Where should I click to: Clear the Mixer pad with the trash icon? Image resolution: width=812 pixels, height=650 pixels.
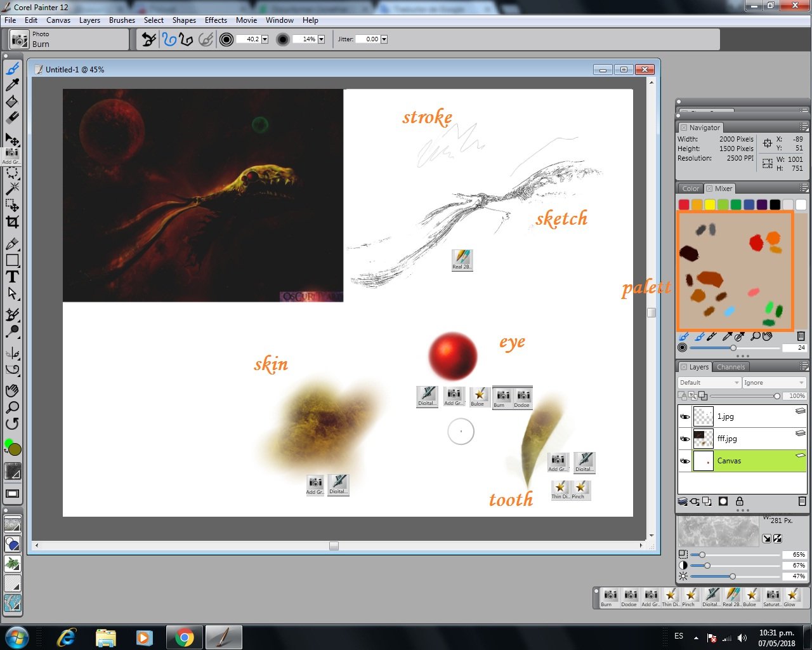point(801,336)
